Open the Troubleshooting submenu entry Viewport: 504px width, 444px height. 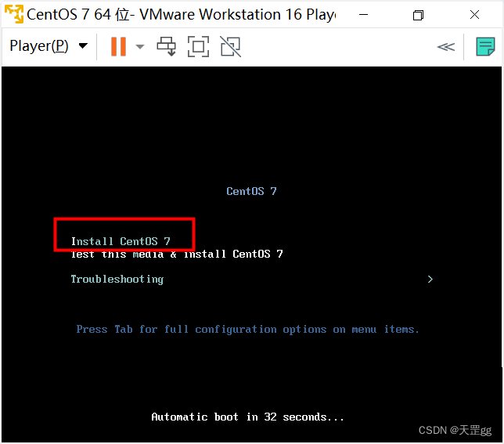click(x=117, y=279)
